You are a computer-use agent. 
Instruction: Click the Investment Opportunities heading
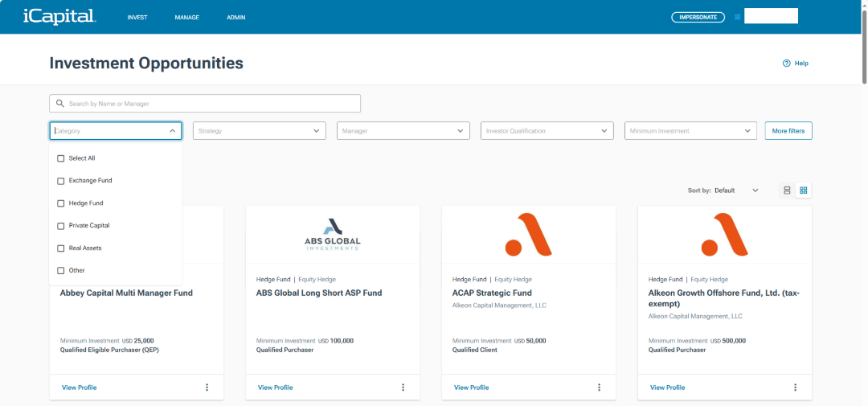[146, 64]
